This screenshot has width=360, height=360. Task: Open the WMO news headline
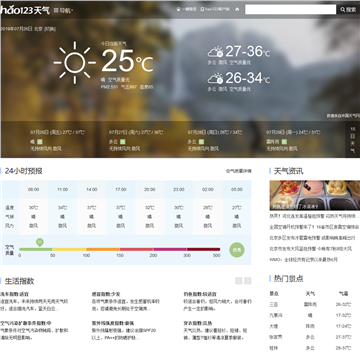tap(303, 259)
